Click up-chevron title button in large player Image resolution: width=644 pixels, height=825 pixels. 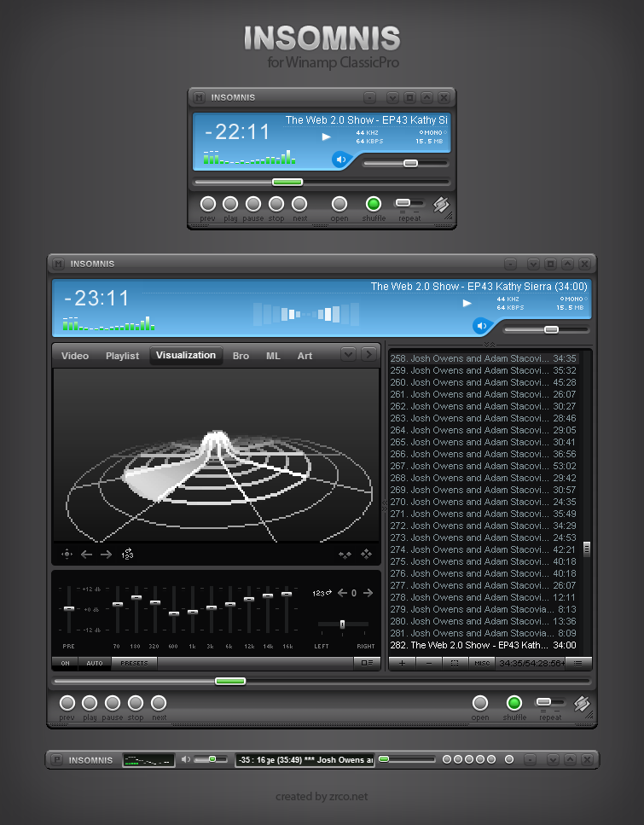(x=567, y=264)
